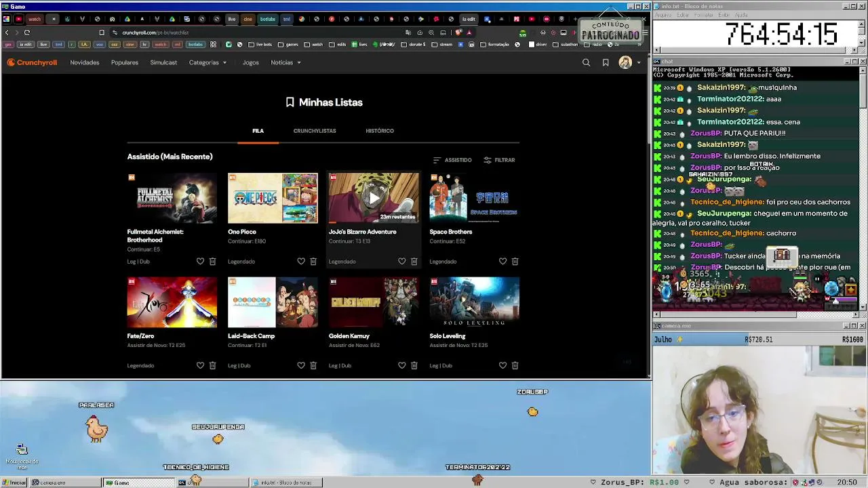
Task: Open the Laid-Back Camp thumbnail
Action: (x=273, y=302)
